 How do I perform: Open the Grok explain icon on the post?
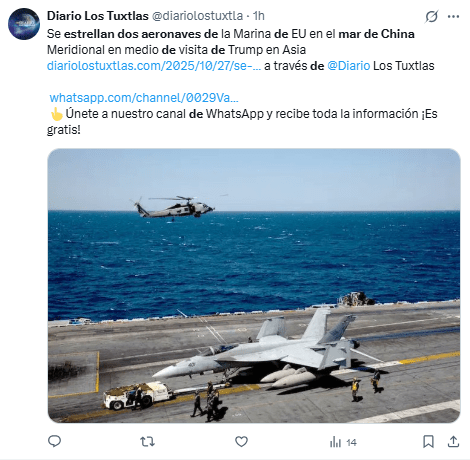(x=431, y=16)
